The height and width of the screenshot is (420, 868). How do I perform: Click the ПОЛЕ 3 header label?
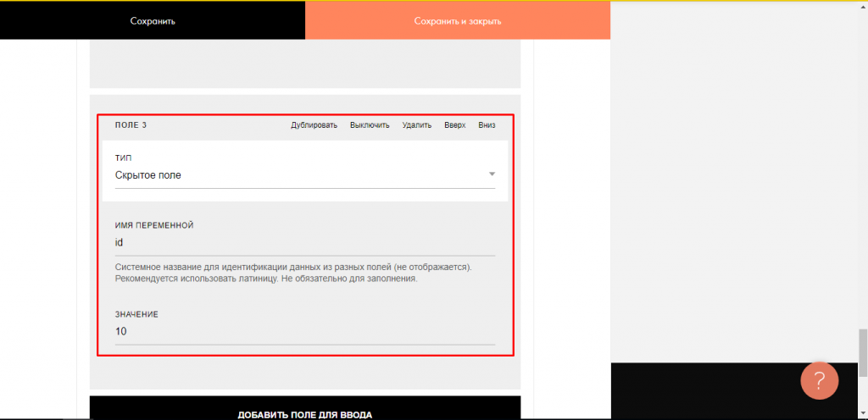click(x=131, y=125)
